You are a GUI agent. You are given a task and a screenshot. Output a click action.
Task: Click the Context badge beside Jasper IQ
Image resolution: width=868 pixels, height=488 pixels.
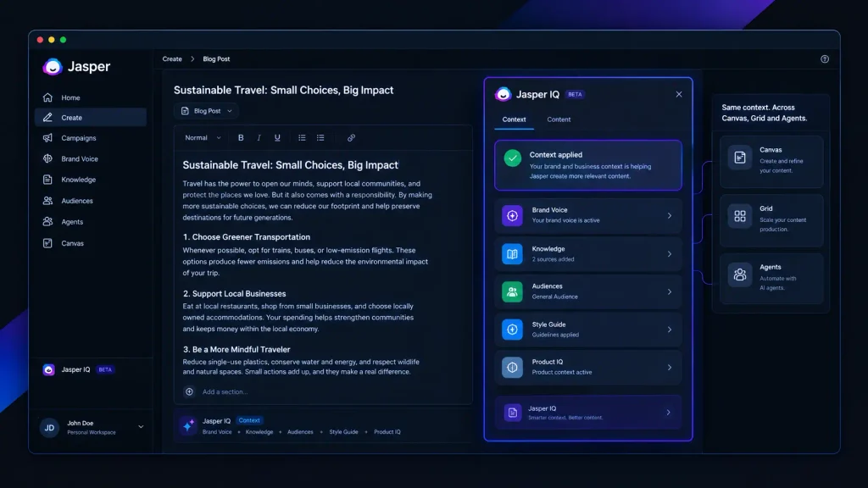249,420
